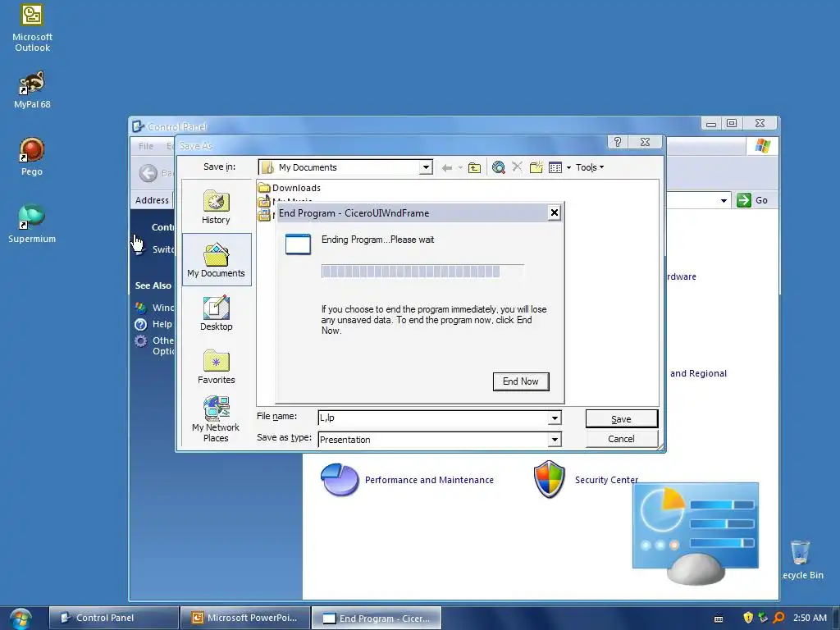
Task: Click the Back button in Control Panel
Action: (x=148, y=173)
